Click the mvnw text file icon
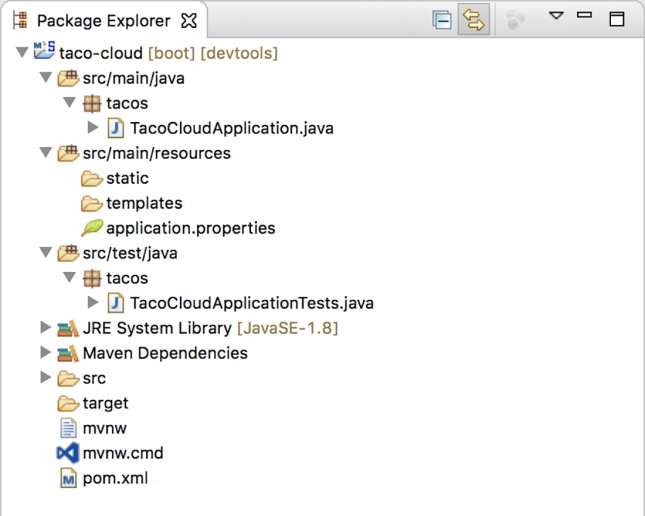Image resolution: width=645 pixels, height=516 pixels. (68, 428)
